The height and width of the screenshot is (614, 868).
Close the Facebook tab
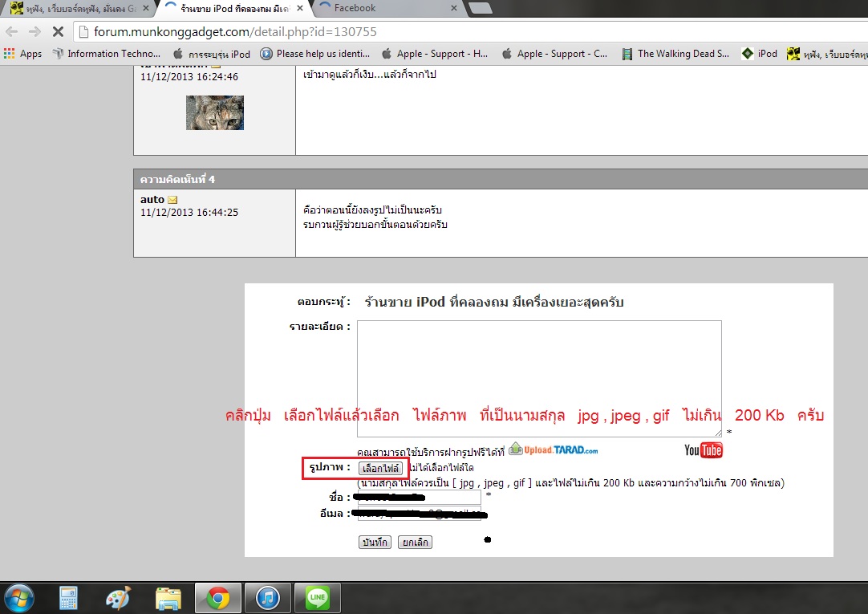coord(453,8)
